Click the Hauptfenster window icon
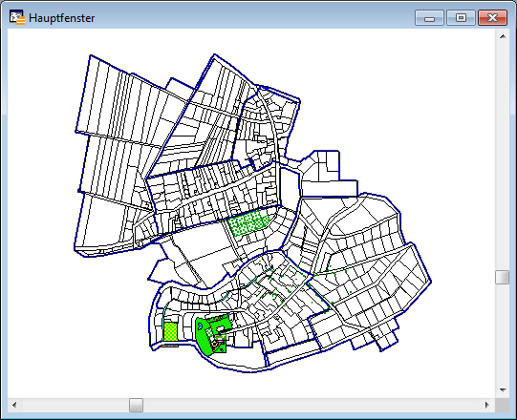 [17, 17]
